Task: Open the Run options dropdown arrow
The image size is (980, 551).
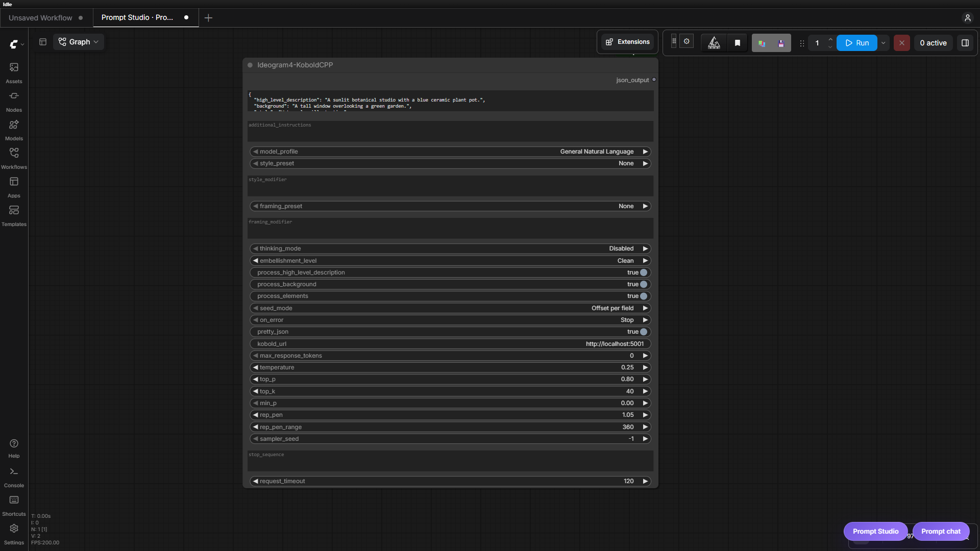Action: point(883,43)
